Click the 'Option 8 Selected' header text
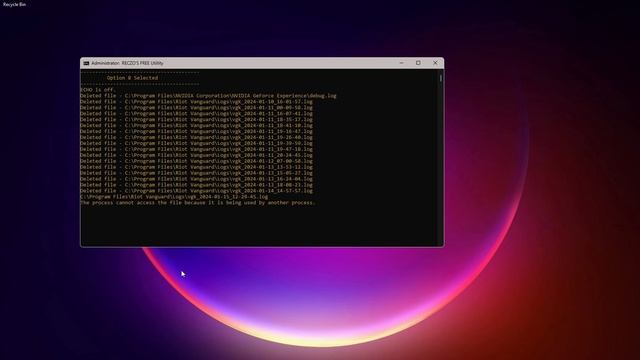The image size is (640, 360). pyautogui.click(x=132, y=78)
